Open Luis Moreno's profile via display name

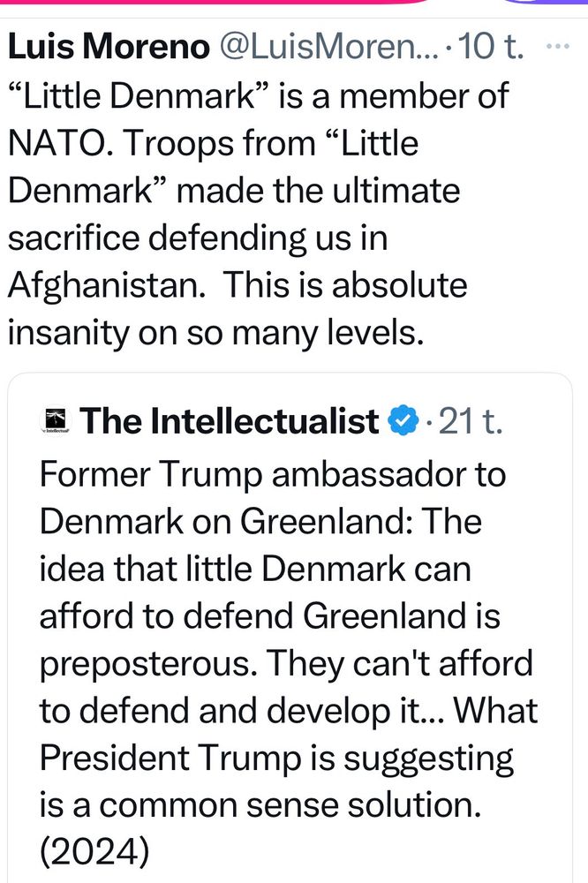[106, 48]
